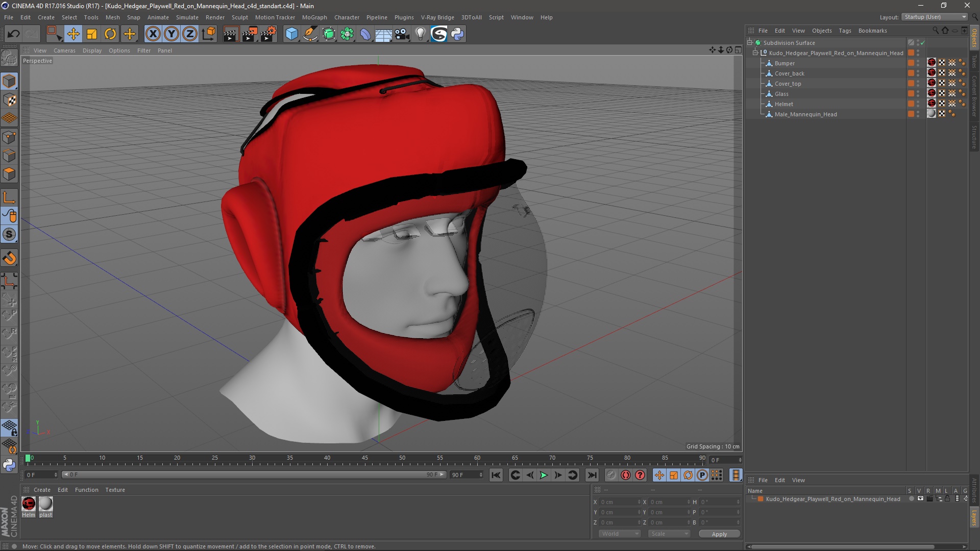Toggle visibility of layer Kudo_Hedgear in Layers
The image size is (980, 551).
click(920, 499)
